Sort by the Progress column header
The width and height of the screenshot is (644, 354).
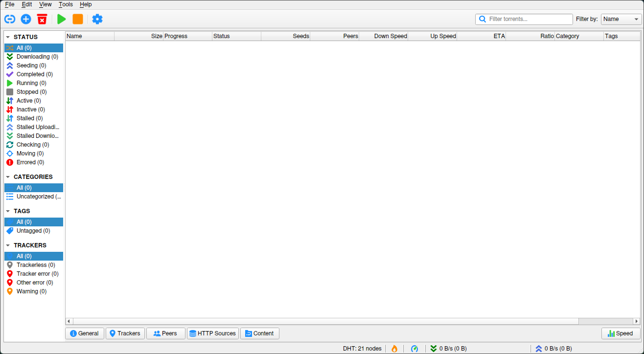pyautogui.click(x=188, y=36)
